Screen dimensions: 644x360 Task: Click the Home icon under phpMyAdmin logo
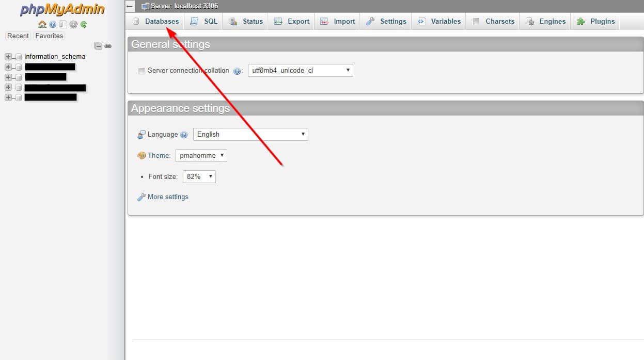click(42, 24)
